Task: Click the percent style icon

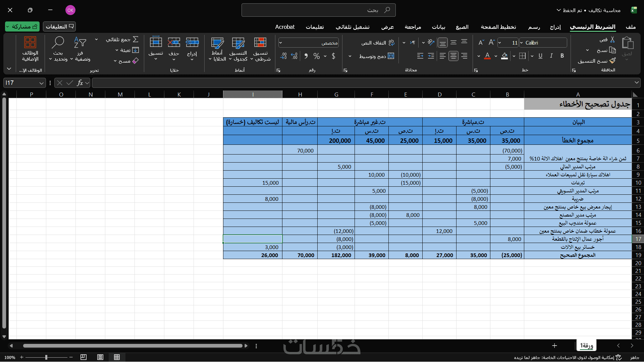Action: click(x=316, y=56)
